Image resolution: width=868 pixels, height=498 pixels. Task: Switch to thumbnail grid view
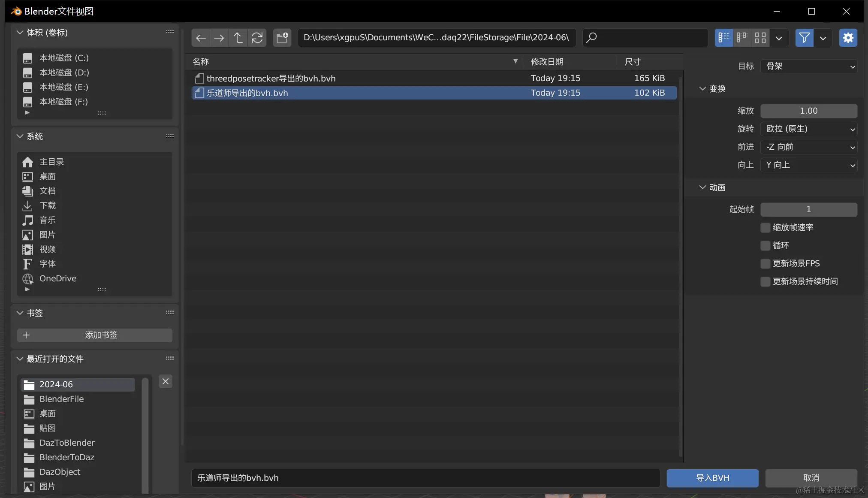pyautogui.click(x=760, y=38)
